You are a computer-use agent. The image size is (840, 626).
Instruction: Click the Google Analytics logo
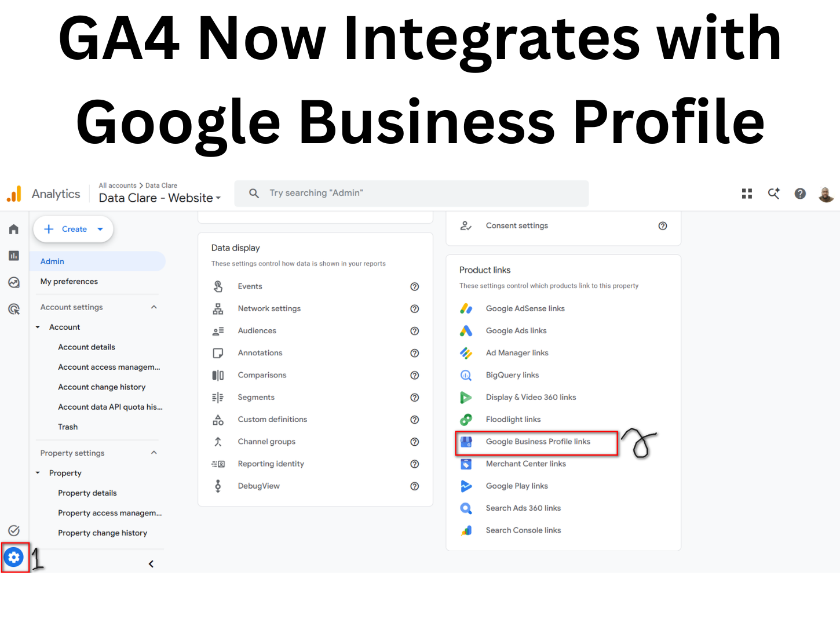(14, 194)
